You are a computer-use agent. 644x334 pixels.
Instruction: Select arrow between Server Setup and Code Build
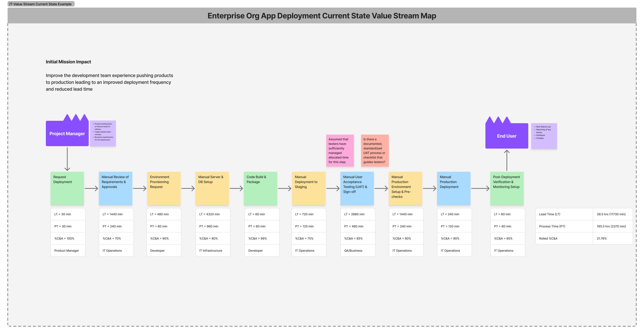pos(236,188)
